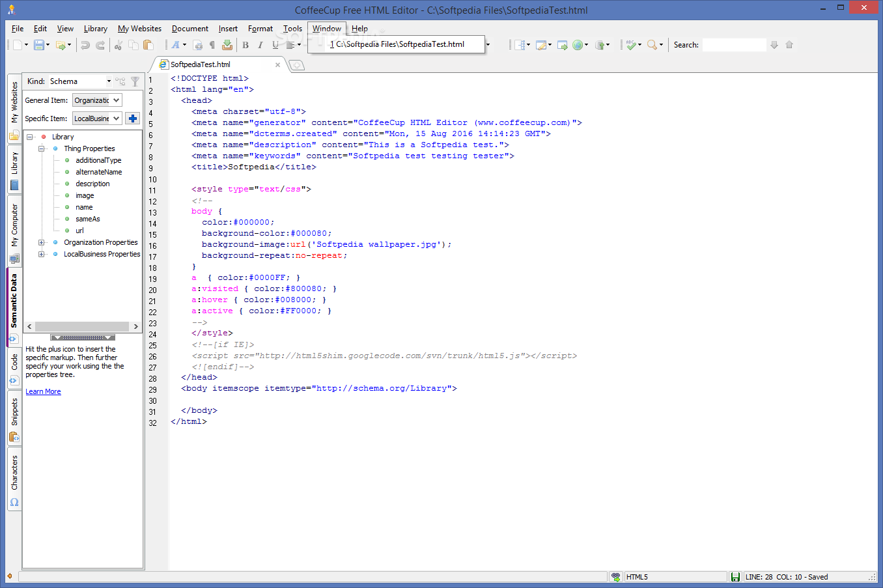The width and height of the screenshot is (883, 588).
Task: Click the non-breaking space insert icon
Action: [198, 45]
